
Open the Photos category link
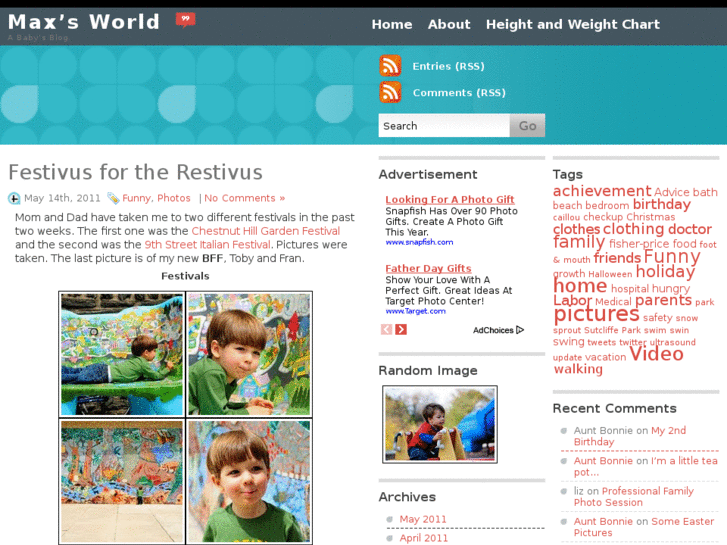click(x=173, y=198)
